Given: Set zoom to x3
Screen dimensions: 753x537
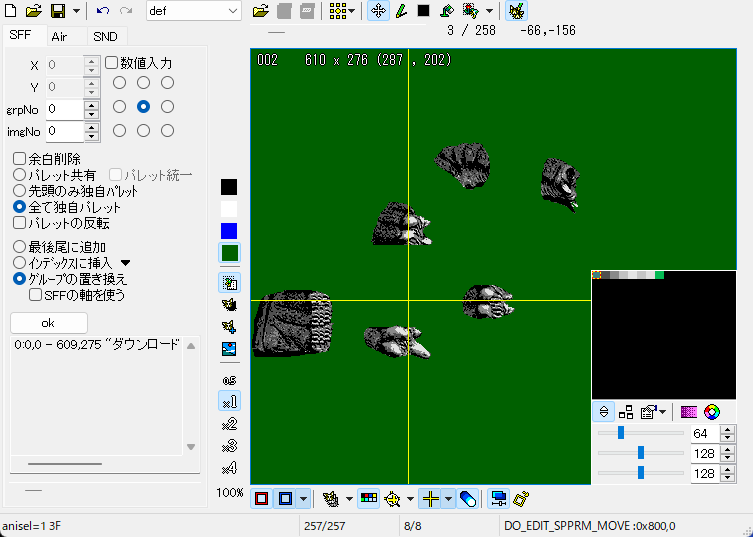Looking at the screenshot, I should (230, 446).
